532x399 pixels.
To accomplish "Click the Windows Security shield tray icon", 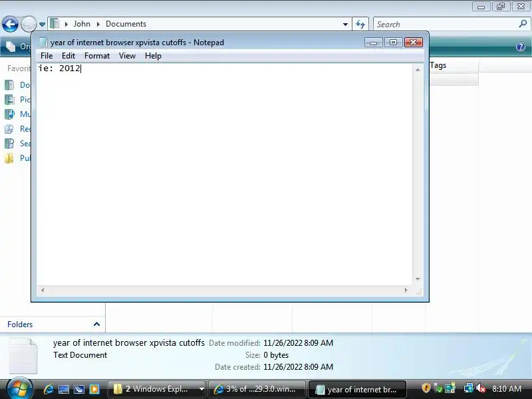I will 426,388.
